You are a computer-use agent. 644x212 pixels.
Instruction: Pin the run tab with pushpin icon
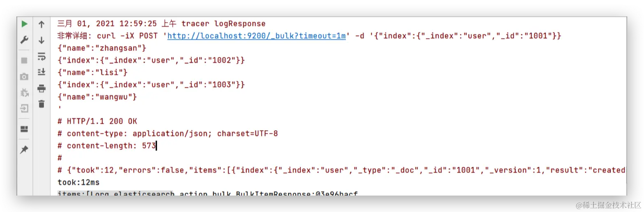(24, 150)
